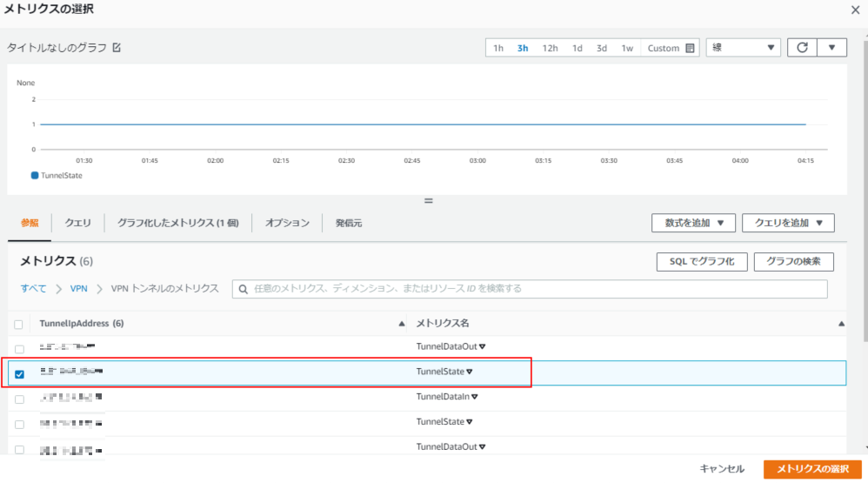The height and width of the screenshot is (483, 868).
Task: Check the last TunnelDataOut row checkbox
Action: (19, 449)
